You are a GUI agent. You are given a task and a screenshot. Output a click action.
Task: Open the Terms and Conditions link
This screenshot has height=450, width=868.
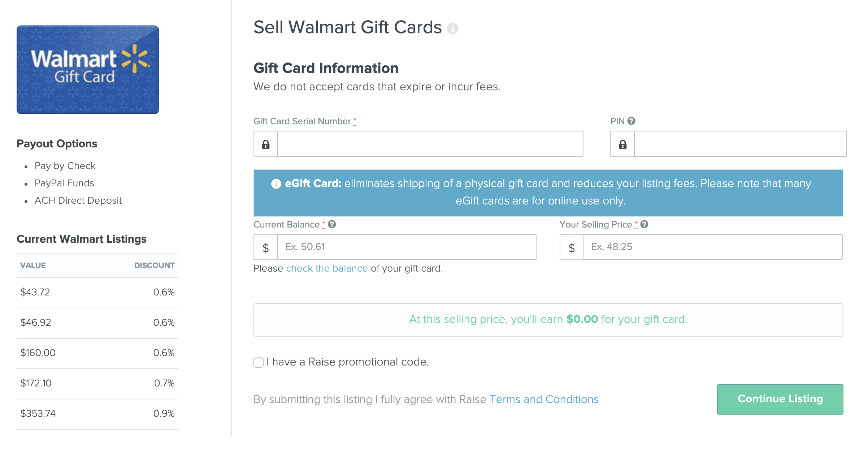(544, 399)
